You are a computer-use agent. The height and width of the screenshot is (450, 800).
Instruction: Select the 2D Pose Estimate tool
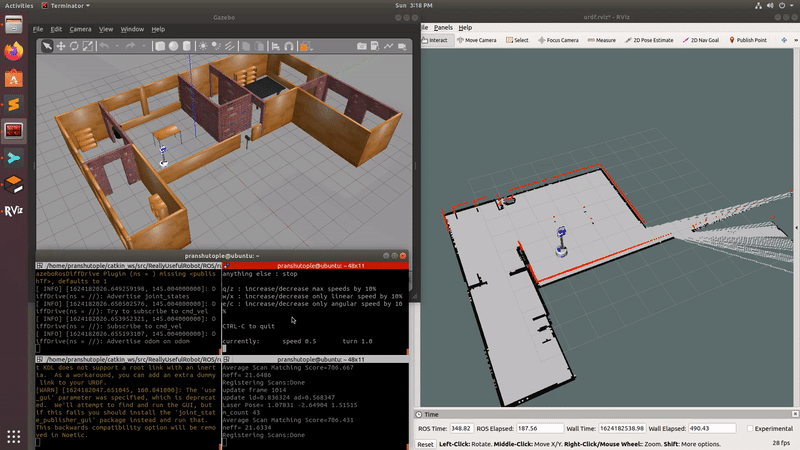[x=649, y=40]
